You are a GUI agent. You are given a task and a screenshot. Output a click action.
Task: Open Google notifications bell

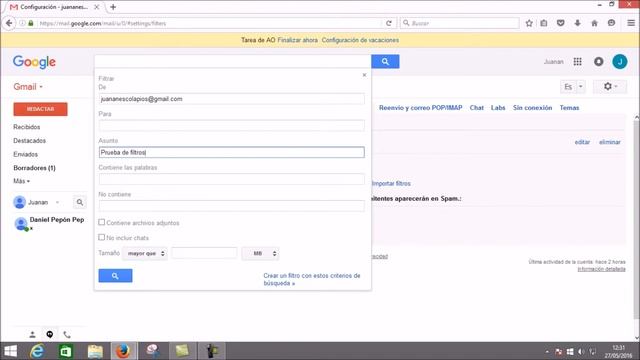click(x=598, y=62)
